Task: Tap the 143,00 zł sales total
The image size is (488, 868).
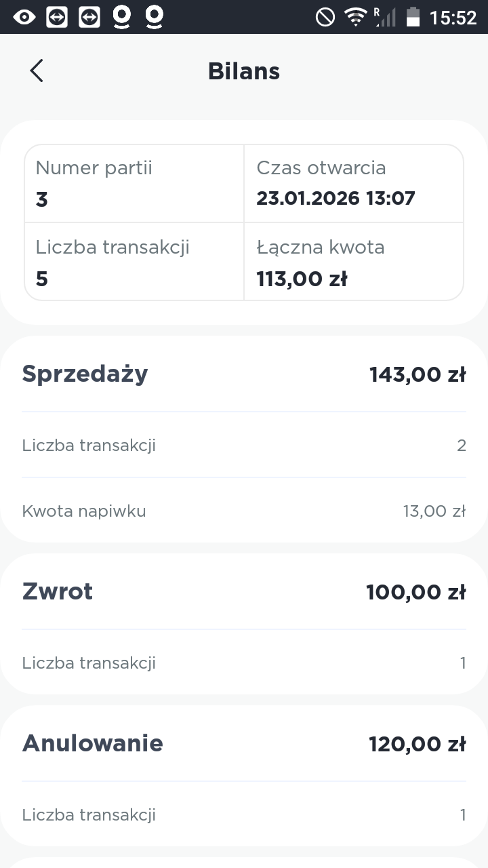Action: (x=418, y=374)
